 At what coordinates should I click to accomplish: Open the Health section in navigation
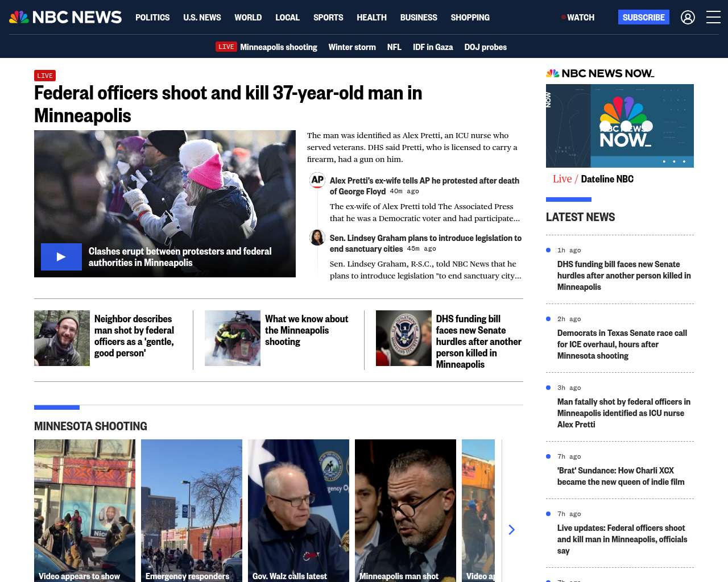(x=371, y=18)
